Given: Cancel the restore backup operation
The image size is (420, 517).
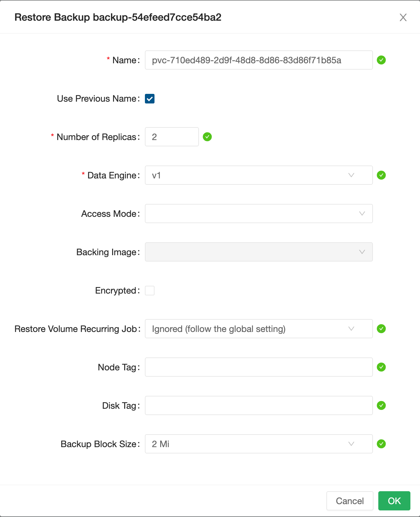Looking at the screenshot, I should point(349,501).
